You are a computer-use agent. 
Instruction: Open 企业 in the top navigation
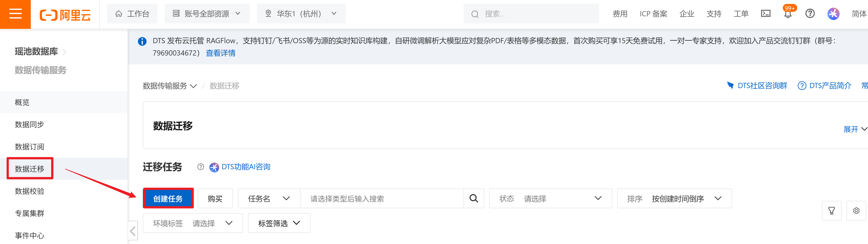(x=687, y=14)
